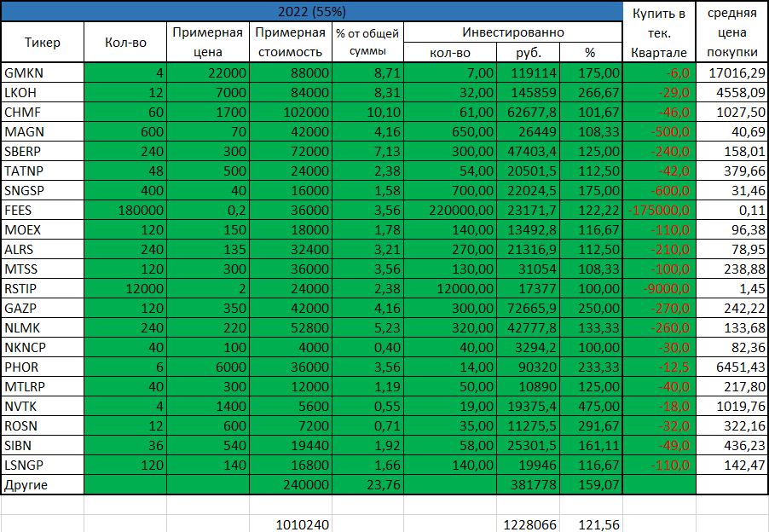Select SIBN average price 436,23
Screen dimensions: 769x532
pos(732,446)
